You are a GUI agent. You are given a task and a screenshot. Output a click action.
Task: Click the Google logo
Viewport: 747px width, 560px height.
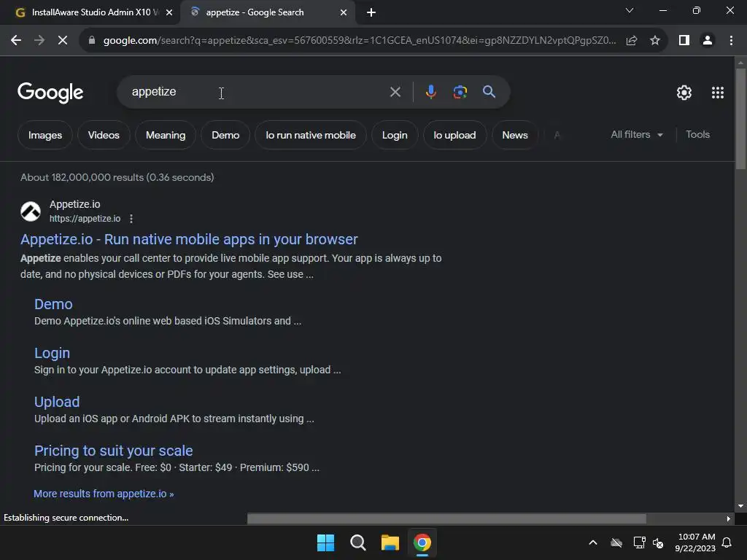click(x=50, y=93)
